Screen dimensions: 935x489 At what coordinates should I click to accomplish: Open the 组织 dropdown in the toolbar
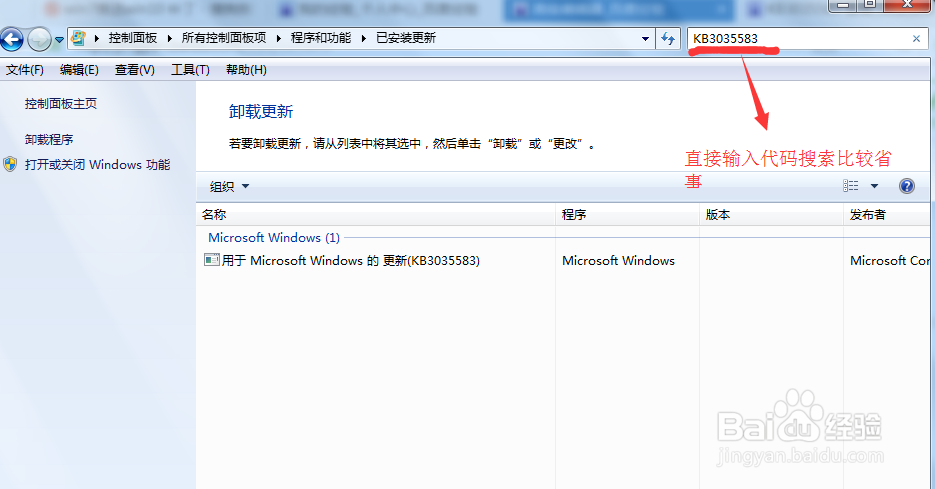(229, 187)
